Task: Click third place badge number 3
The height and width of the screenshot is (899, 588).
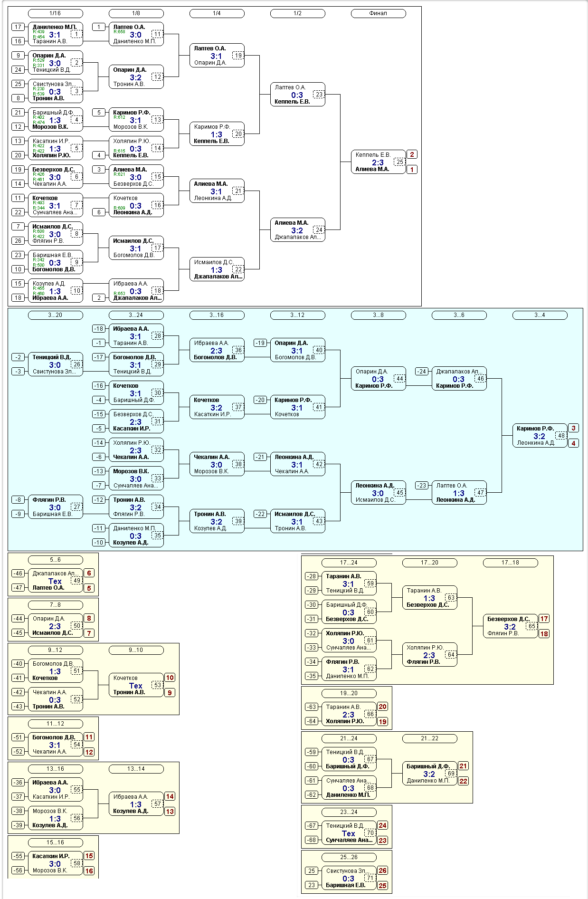Action: (573, 428)
